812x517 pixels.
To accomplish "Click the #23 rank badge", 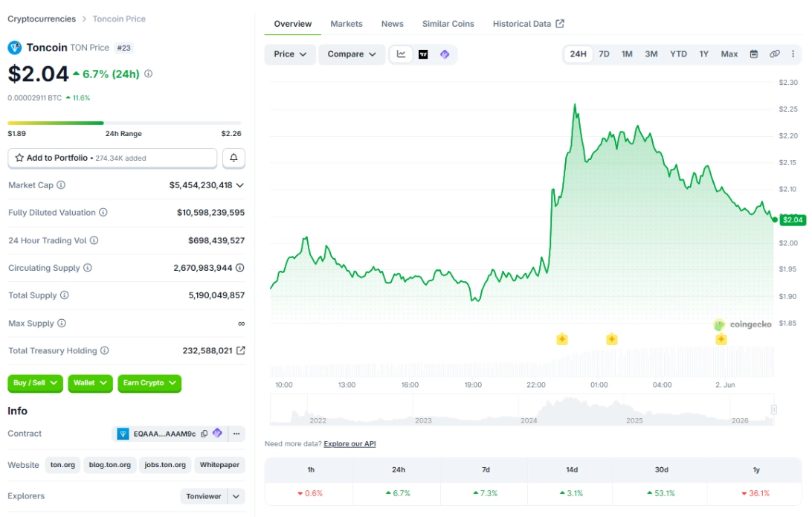I will click(123, 48).
